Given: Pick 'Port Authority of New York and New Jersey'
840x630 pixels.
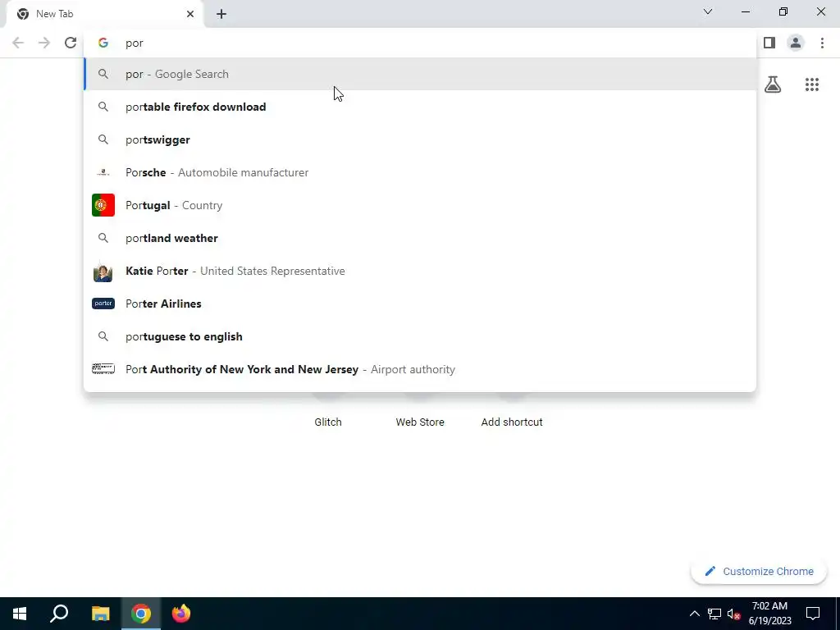Looking at the screenshot, I should (x=420, y=369).
